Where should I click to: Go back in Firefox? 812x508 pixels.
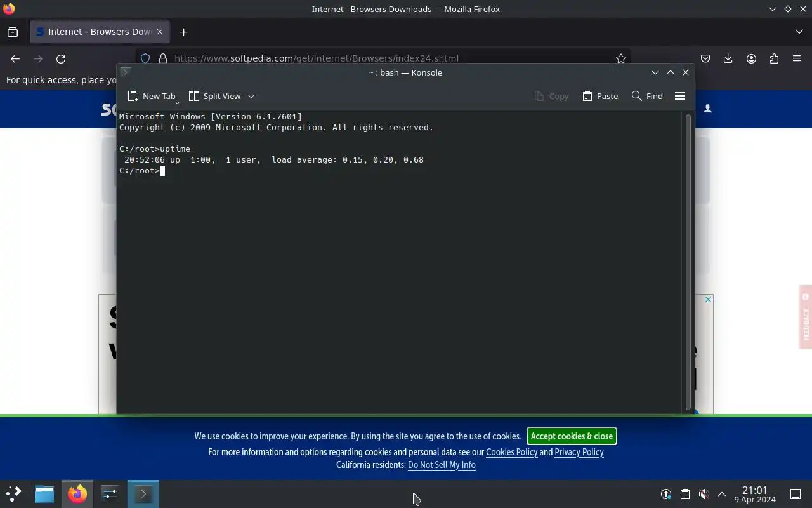[x=15, y=58]
